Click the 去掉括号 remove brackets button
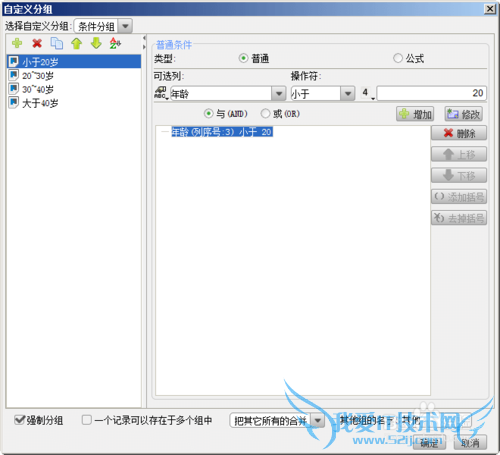The image size is (500, 455). [x=459, y=218]
